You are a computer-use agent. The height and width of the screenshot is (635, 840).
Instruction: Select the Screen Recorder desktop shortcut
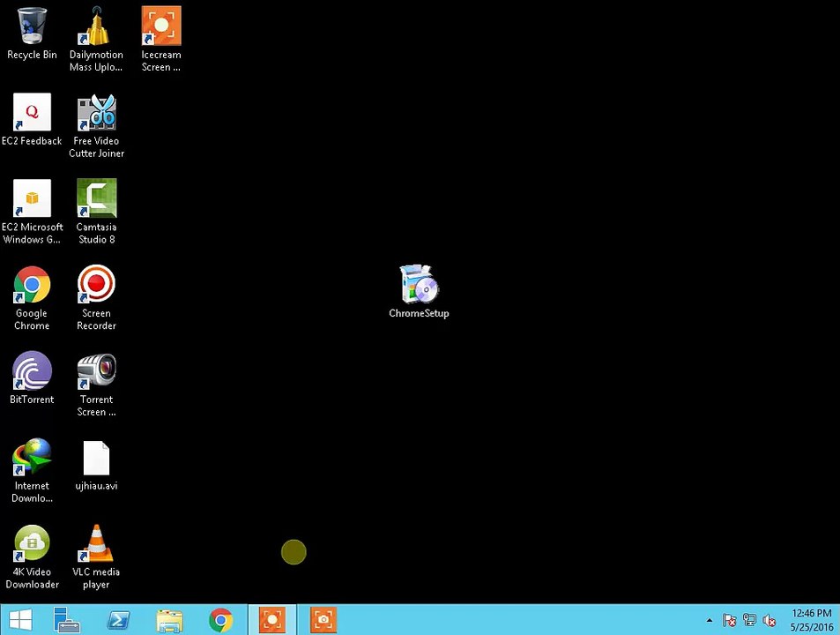(96, 298)
